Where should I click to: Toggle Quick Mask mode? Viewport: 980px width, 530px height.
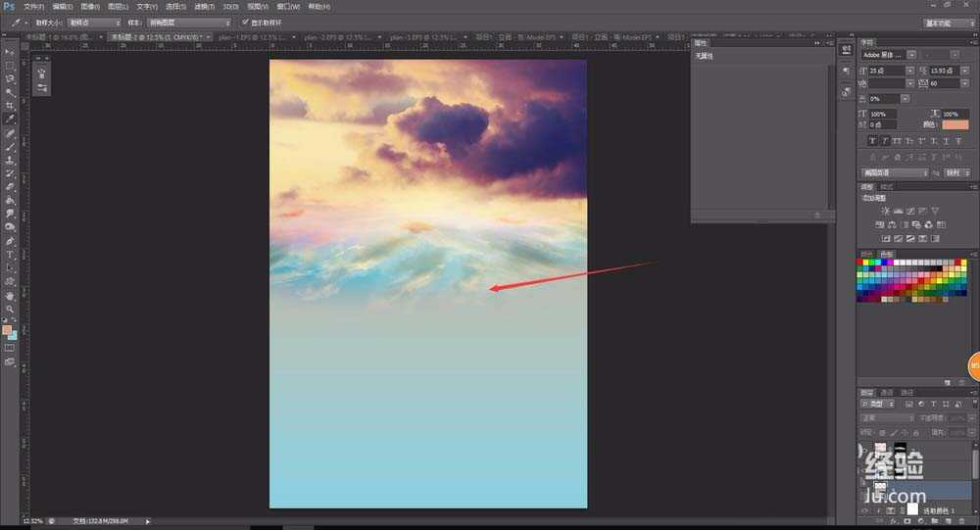[x=10, y=348]
